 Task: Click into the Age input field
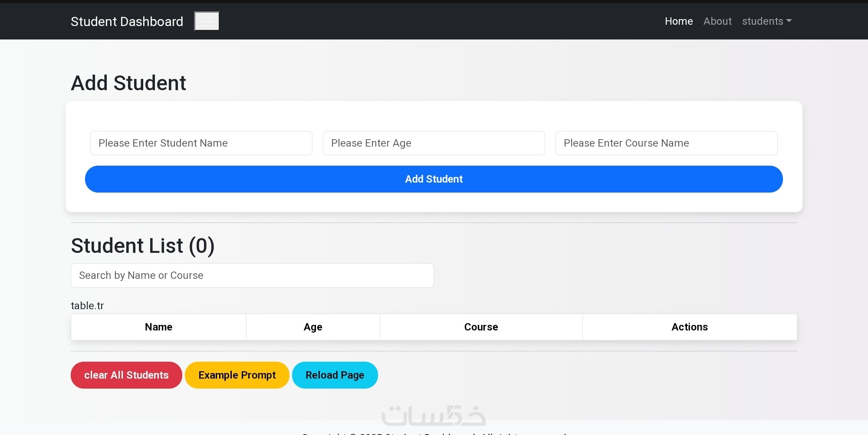pyautogui.click(x=434, y=143)
